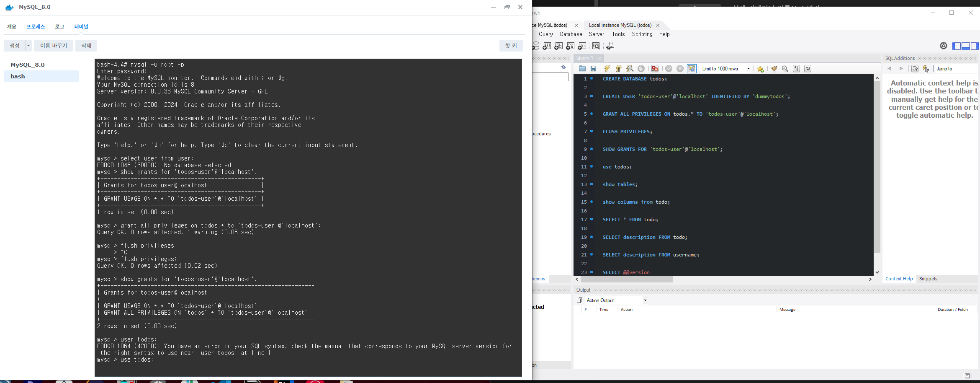This screenshot has width=980, height=383.
Task: Search table data with the toolbar icon
Action: pyautogui.click(x=596, y=46)
